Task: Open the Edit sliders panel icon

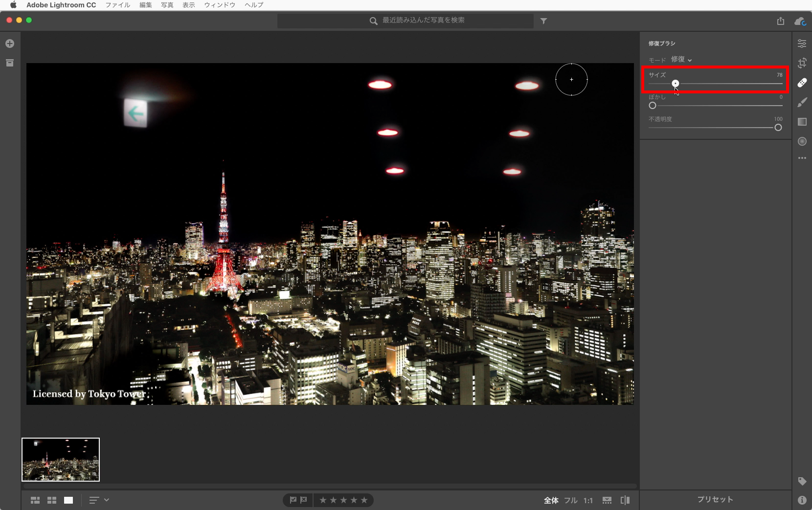Action: [x=802, y=44]
